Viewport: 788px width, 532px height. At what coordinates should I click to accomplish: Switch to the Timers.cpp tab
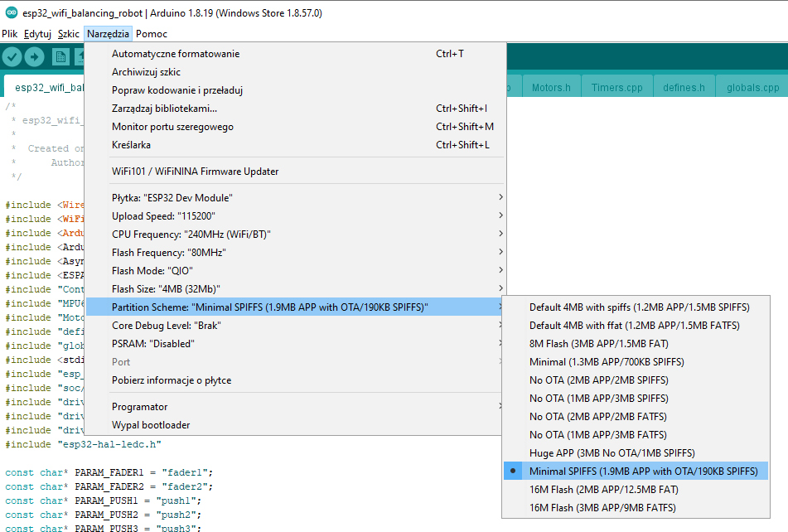coord(617,87)
